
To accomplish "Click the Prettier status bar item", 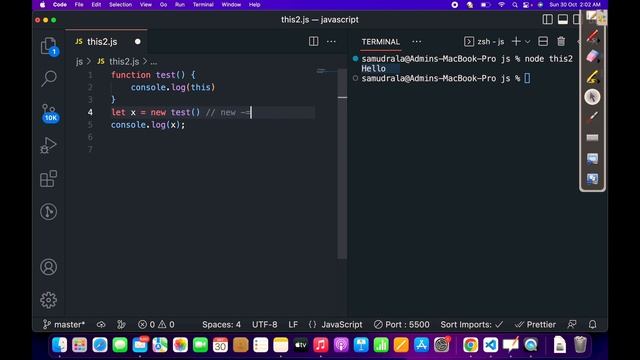I will [535, 324].
